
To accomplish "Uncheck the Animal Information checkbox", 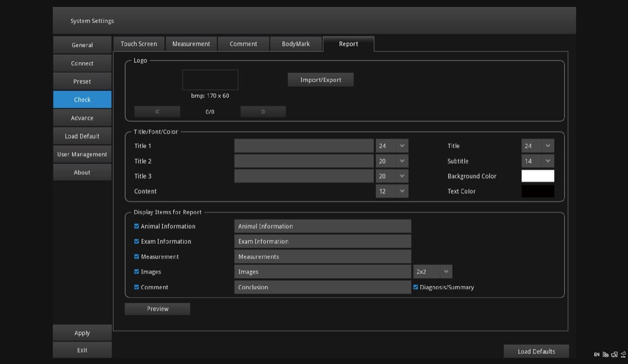I will (x=137, y=226).
